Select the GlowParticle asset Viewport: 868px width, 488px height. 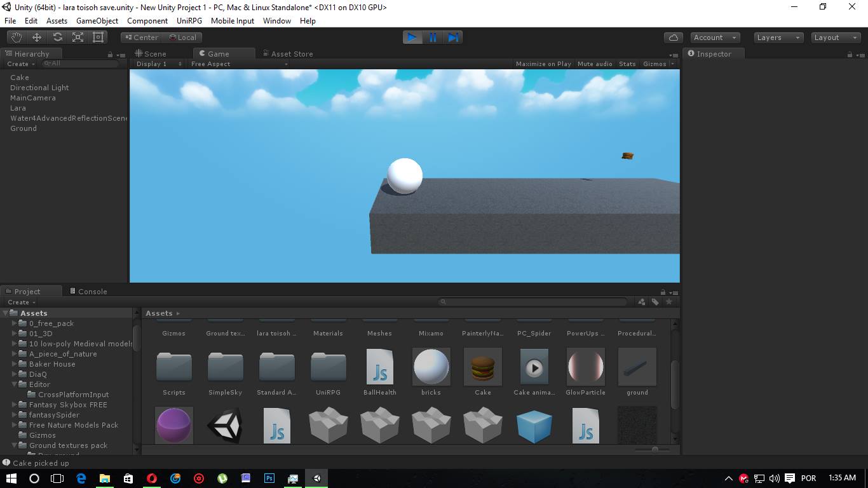tap(586, 367)
